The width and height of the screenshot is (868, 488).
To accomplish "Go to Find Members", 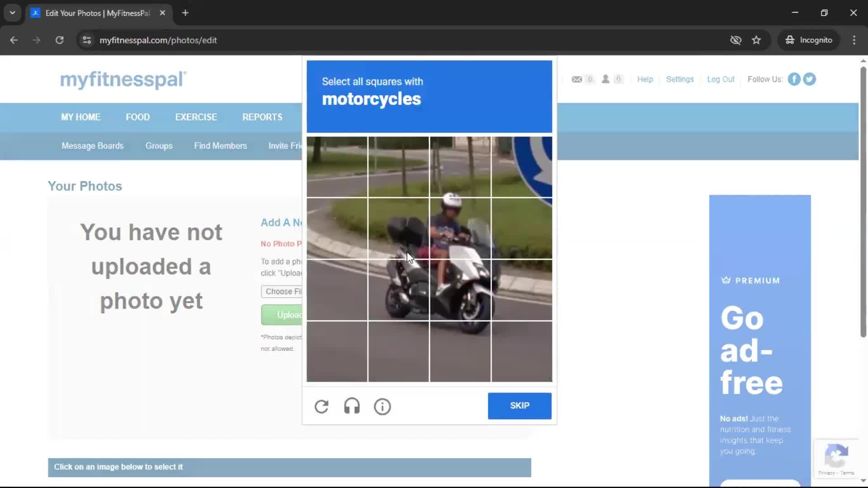I will point(220,146).
